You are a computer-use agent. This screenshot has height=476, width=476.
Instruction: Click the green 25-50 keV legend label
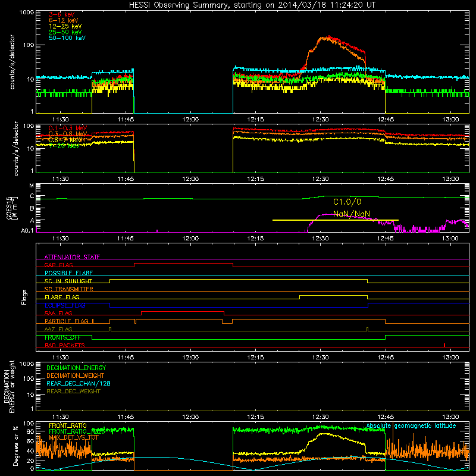(65, 32)
